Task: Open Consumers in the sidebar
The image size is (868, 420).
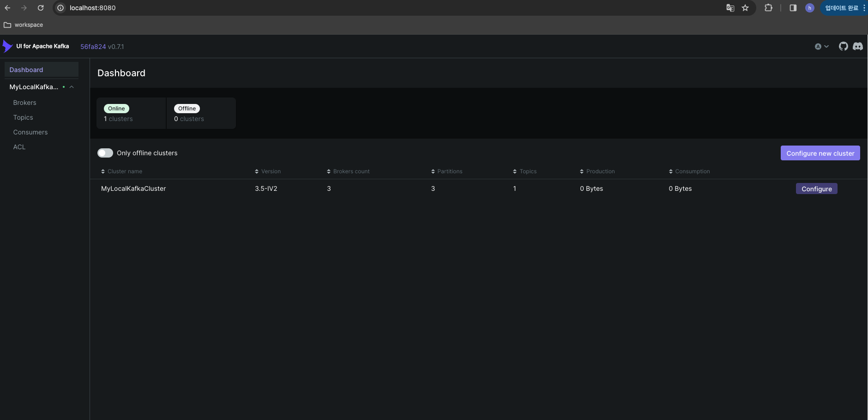Action: tap(30, 132)
